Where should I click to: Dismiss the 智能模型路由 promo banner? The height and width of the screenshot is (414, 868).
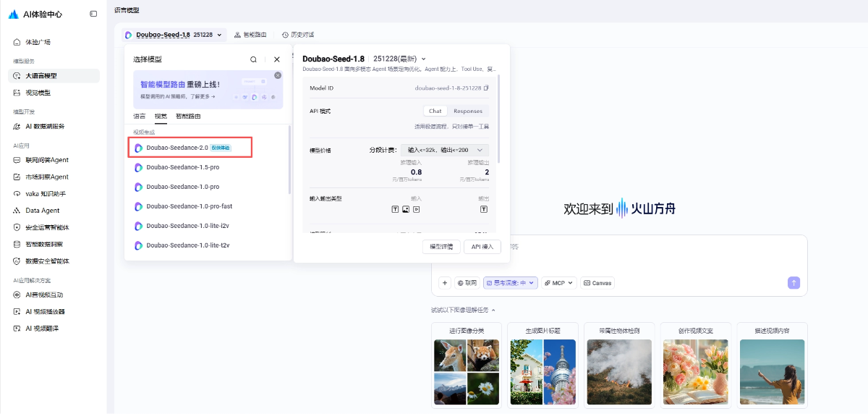278,75
